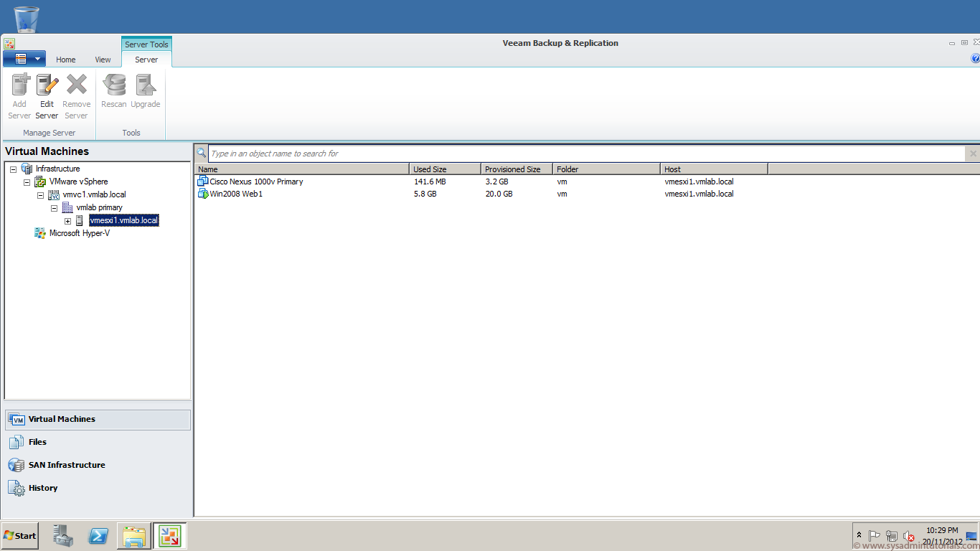
Task: Click the 3.2 GB provisioned size cell
Action: (x=496, y=182)
